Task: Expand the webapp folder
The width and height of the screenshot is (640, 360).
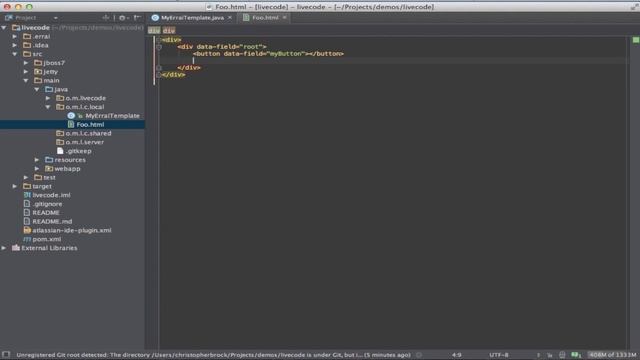Action: click(37, 169)
